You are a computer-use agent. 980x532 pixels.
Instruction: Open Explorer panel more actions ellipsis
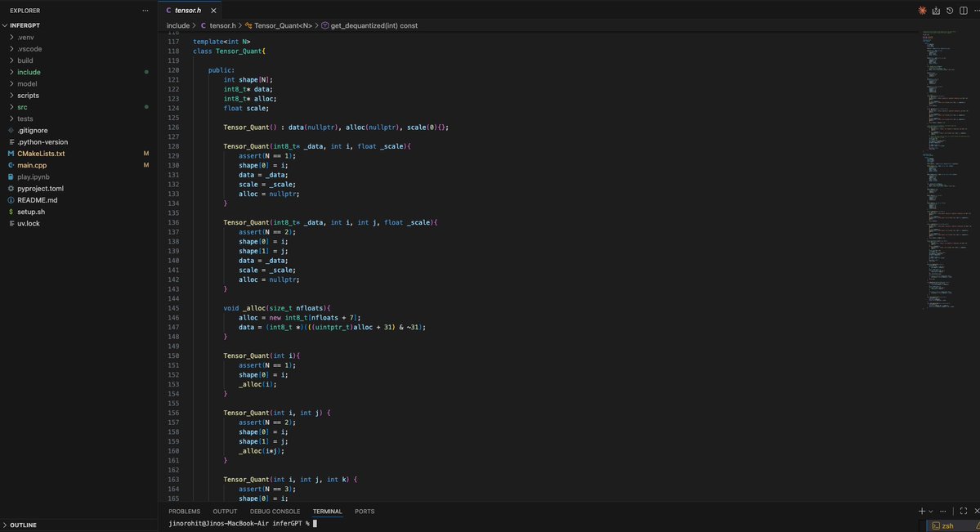tap(145, 11)
